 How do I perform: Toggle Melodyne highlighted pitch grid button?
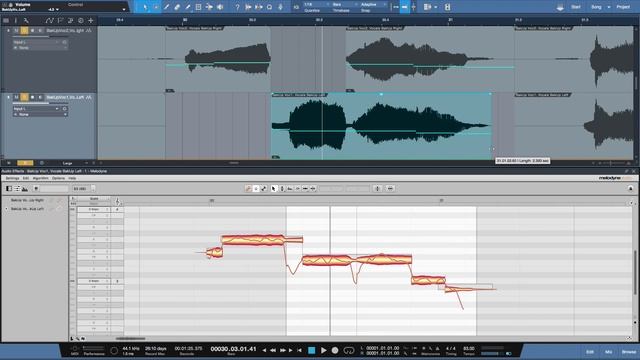click(256, 189)
